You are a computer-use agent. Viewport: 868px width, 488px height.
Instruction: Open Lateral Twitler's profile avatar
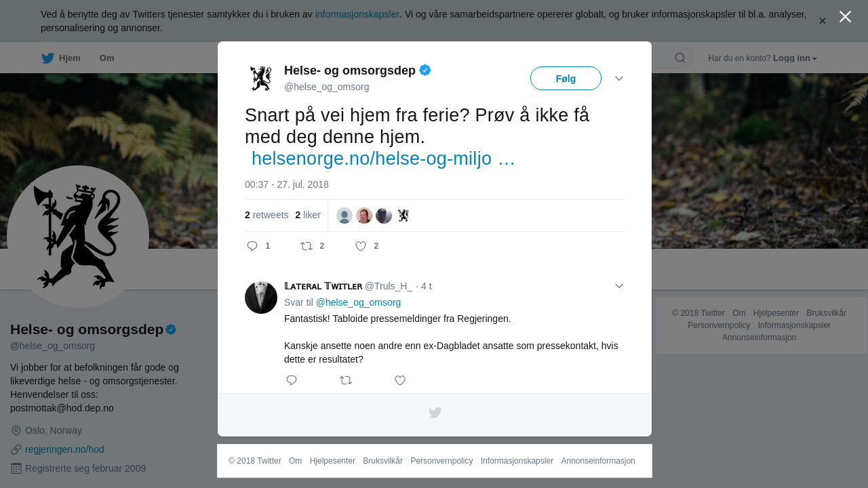coord(261,298)
